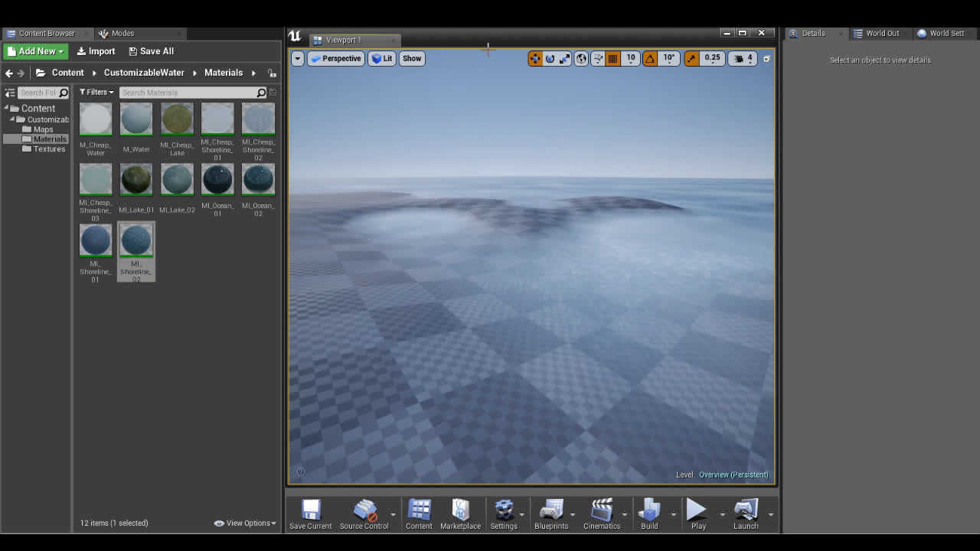
Task: Toggle snap to grid
Action: (x=612, y=59)
